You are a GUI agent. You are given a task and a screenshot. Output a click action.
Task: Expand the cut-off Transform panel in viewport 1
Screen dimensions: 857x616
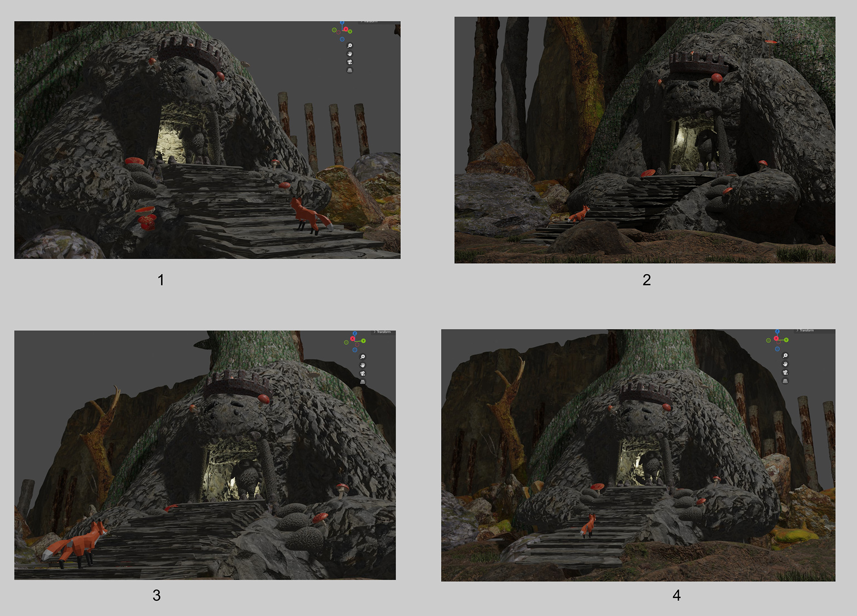tap(370, 22)
